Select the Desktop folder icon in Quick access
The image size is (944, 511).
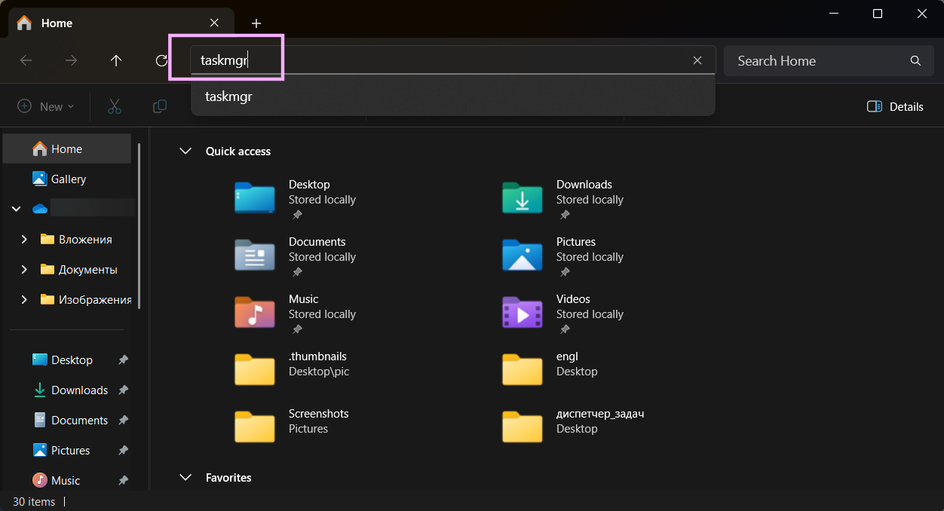pyautogui.click(x=255, y=198)
